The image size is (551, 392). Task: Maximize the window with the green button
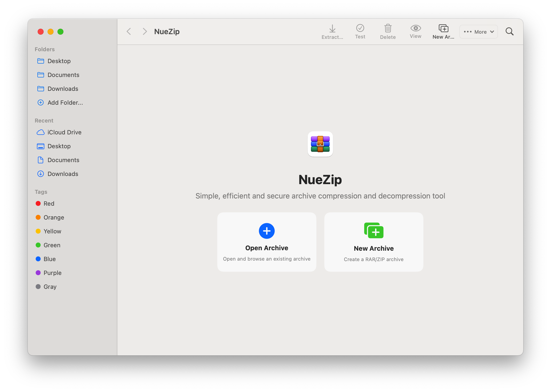tap(60, 32)
